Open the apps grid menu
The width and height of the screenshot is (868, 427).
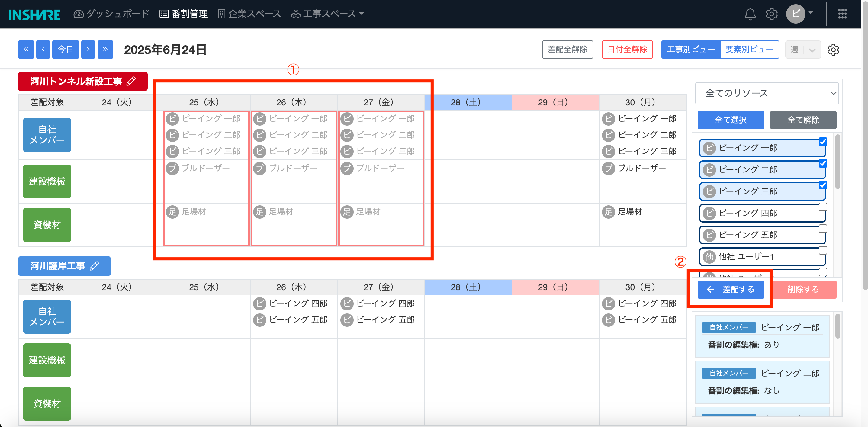[x=842, y=14]
